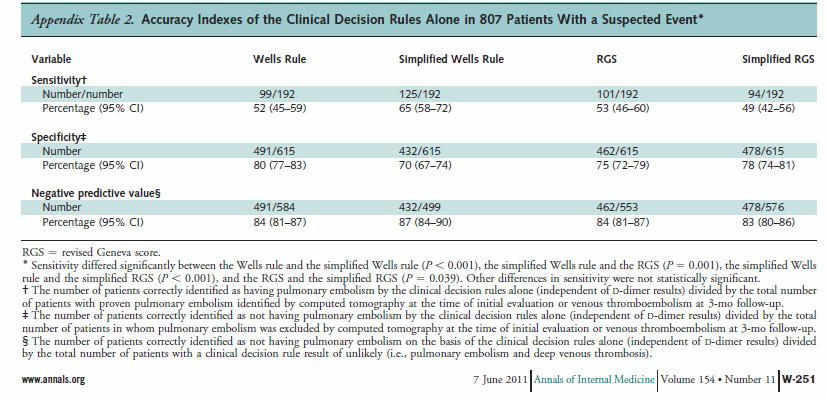Screen dimensions: 827x399
Task: Open the www.annals.org link
Action: coord(53,379)
